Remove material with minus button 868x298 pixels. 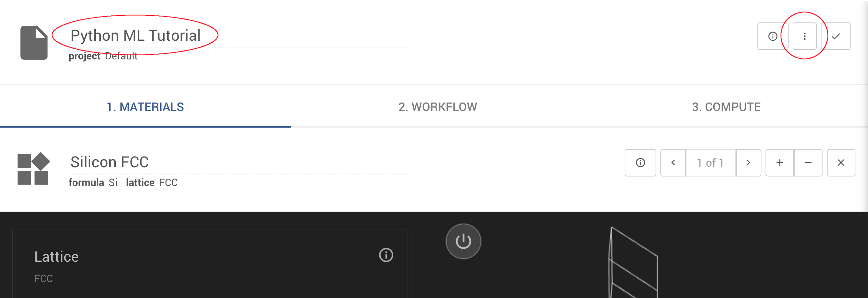click(808, 163)
